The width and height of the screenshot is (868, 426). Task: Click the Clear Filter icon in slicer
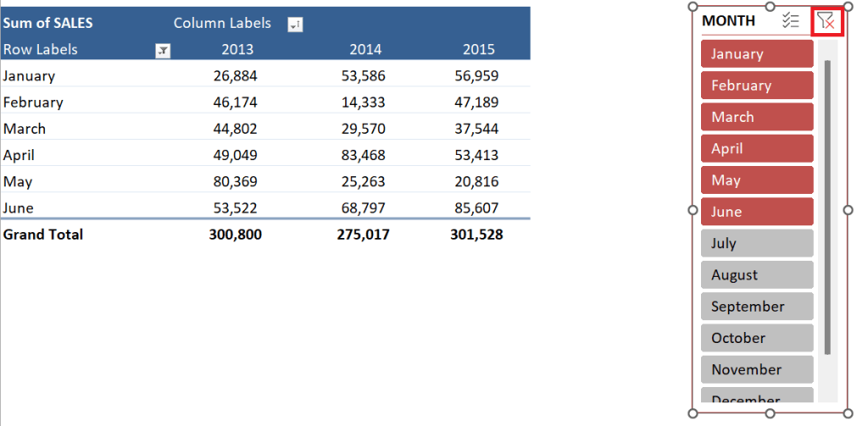[x=826, y=21]
